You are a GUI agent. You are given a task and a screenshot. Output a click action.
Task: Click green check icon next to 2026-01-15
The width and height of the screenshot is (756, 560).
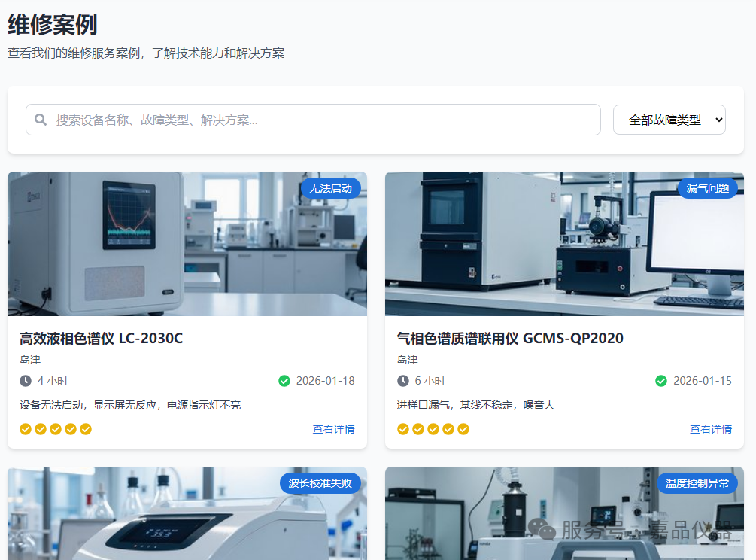(661, 381)
